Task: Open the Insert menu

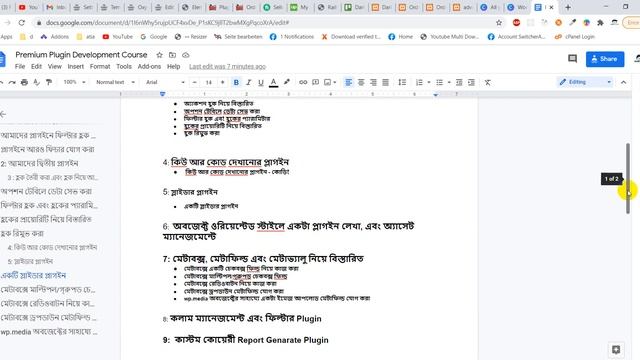Action: [x=76, y=67]
